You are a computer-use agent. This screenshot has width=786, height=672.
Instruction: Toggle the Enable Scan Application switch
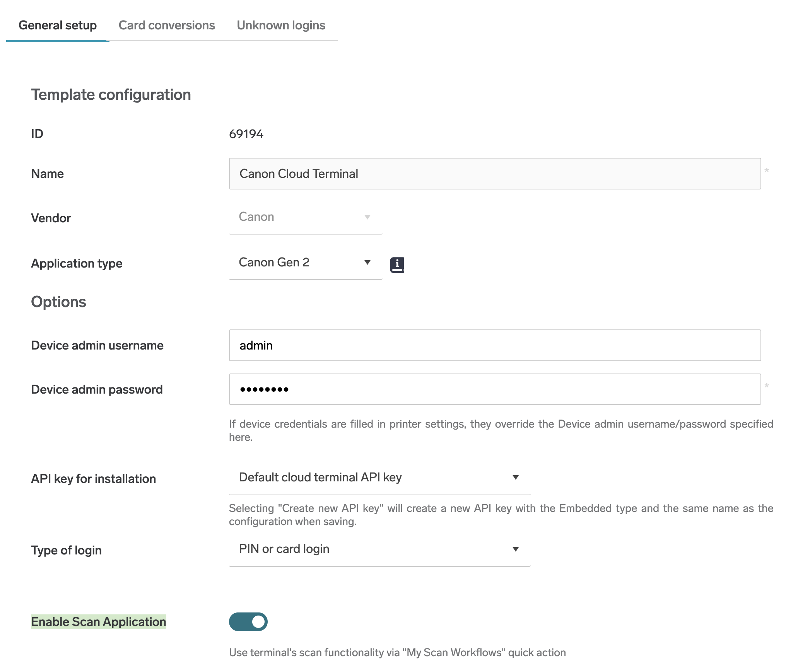(x=248, y=621)
